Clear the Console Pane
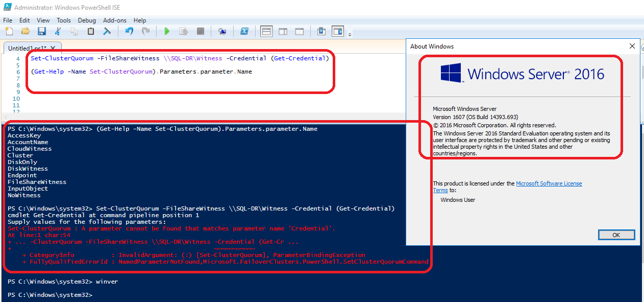 coord(107,31)
